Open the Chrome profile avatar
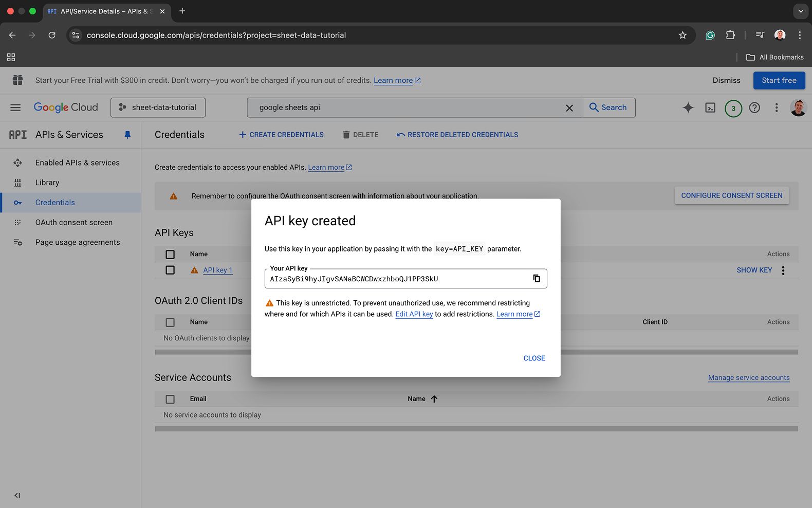 [780, 35]
